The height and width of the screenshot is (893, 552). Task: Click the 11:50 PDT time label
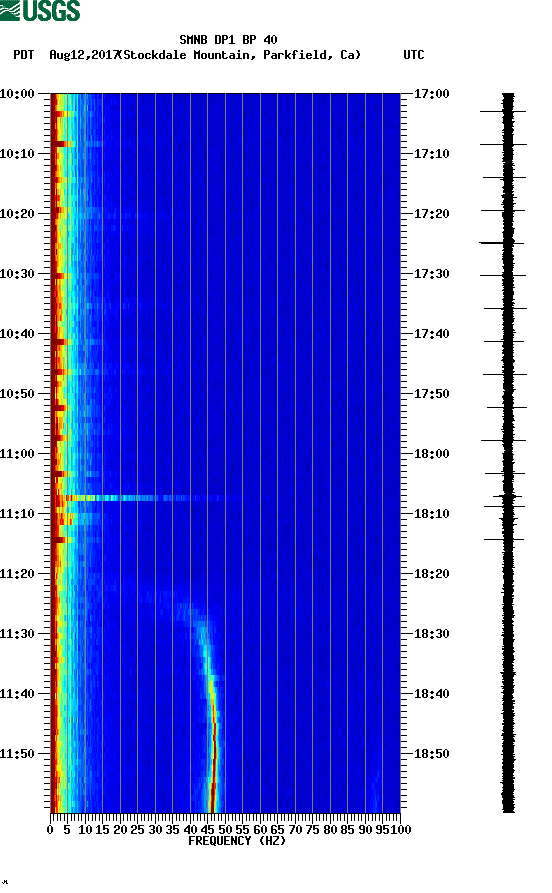click(17, 754)
